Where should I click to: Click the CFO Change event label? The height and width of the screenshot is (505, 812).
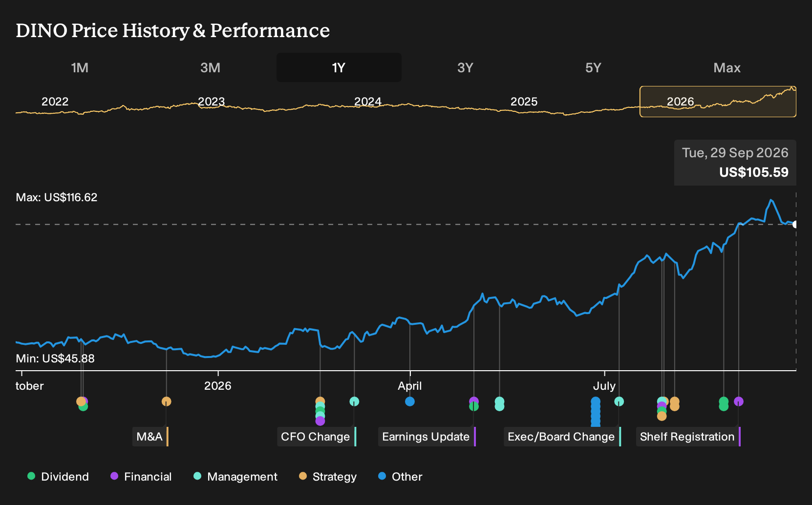317,437
